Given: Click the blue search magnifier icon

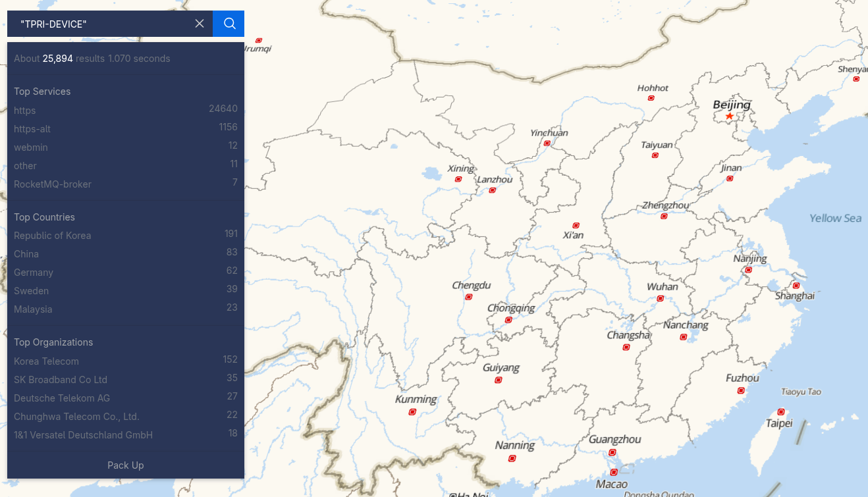Looking at the screenshot, I should (228, 23).
